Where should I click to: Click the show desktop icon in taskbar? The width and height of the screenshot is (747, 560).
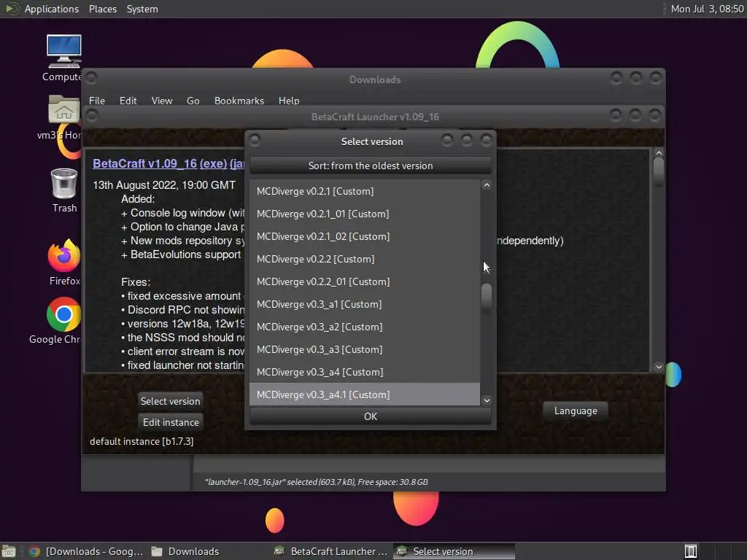9,551
